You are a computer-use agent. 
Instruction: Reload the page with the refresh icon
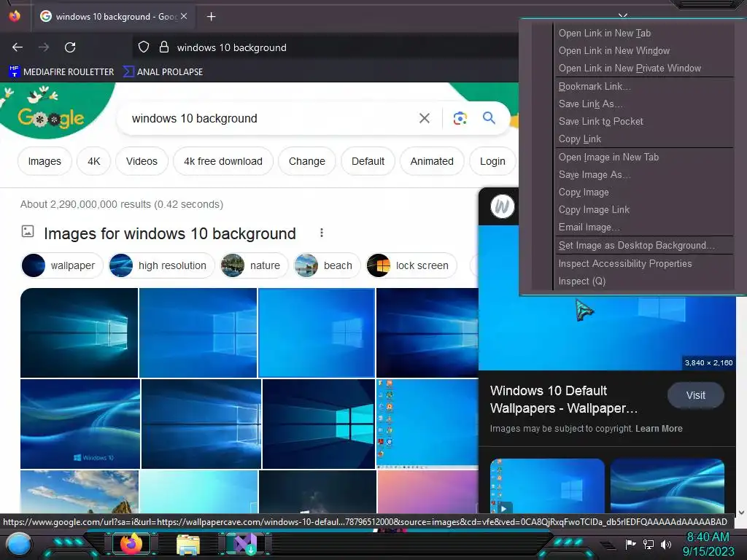click(x=70, y=47)
